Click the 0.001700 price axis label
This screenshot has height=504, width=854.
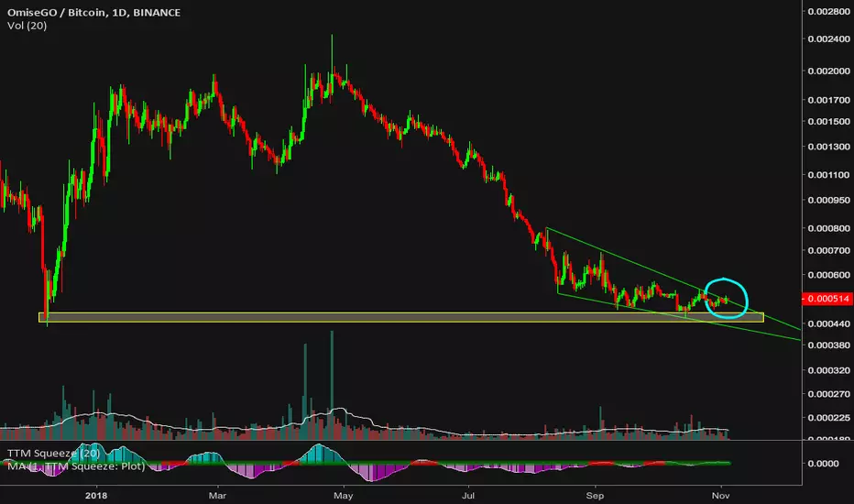tap(828, 100)
